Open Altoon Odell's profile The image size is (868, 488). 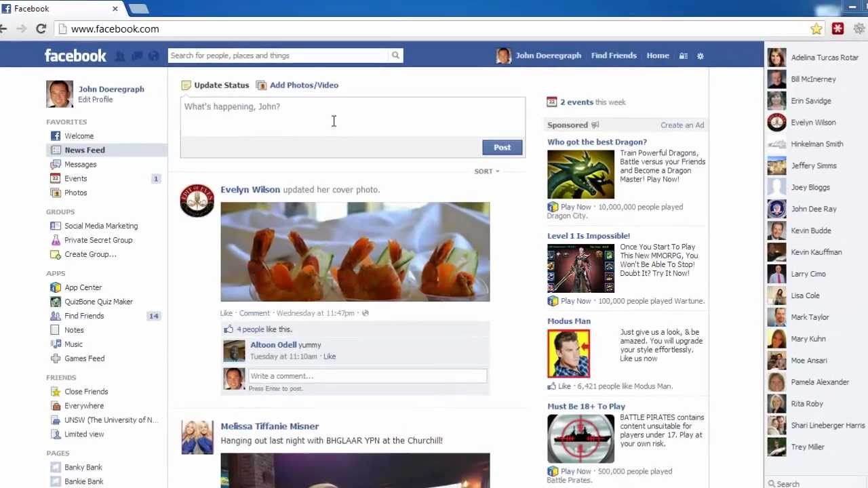point(273,345)
